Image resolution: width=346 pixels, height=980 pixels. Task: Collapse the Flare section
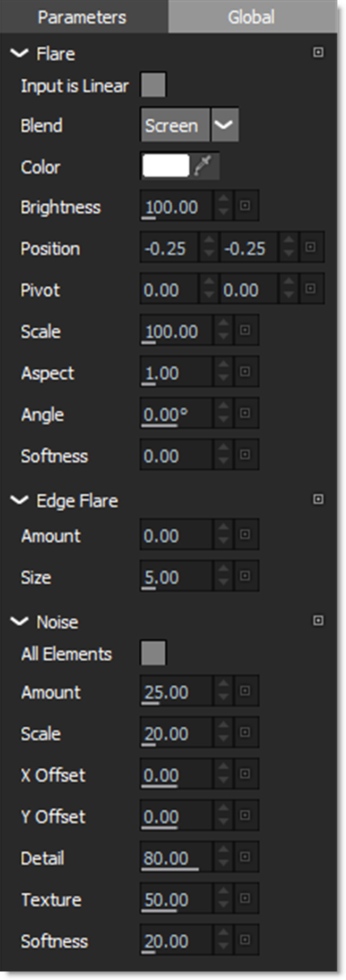pyautogui.click(x=20, y=53)
